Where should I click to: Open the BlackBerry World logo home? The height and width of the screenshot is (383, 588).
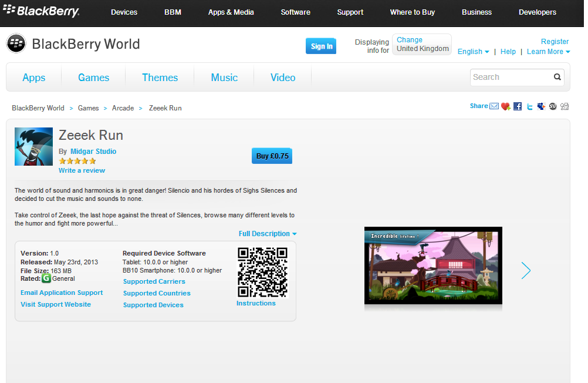[73, 44]
